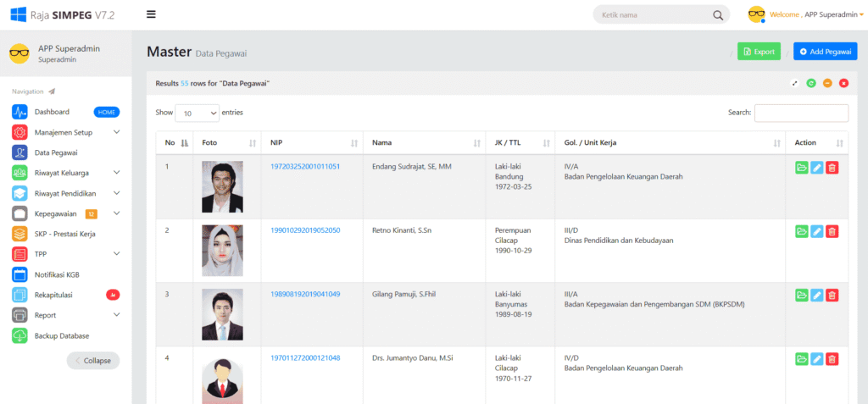The width and height of the screenshot is (868, 404).
Task: Open the Show entries dropdown
Action: (197, 113)
